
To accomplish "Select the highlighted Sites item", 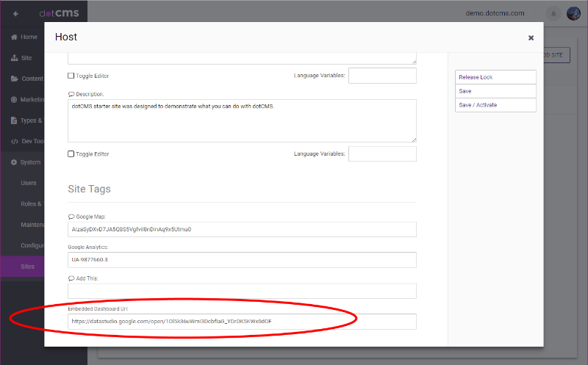I will point(22,267).
